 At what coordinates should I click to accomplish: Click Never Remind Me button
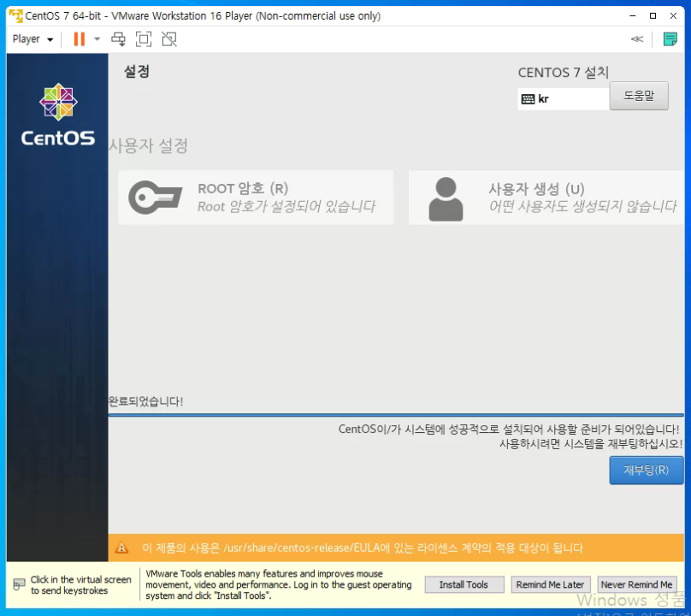pos(637,584)
